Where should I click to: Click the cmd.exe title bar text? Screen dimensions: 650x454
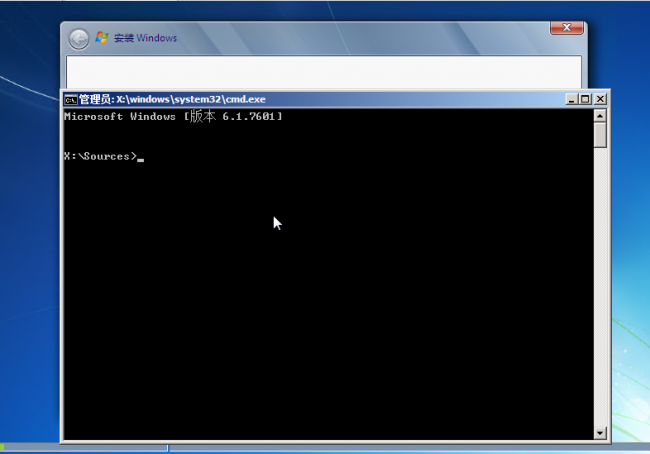[x=172, y=100]
